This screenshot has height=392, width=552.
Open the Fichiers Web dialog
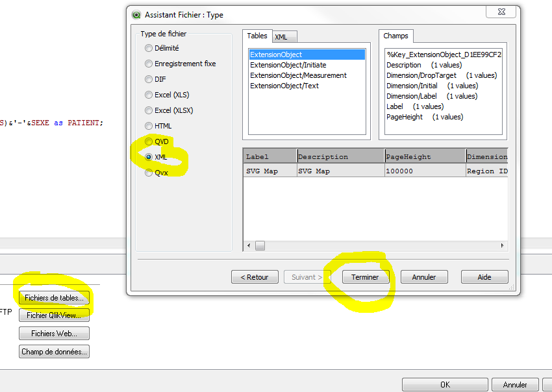pyautogui.click(x=54, y=333)
